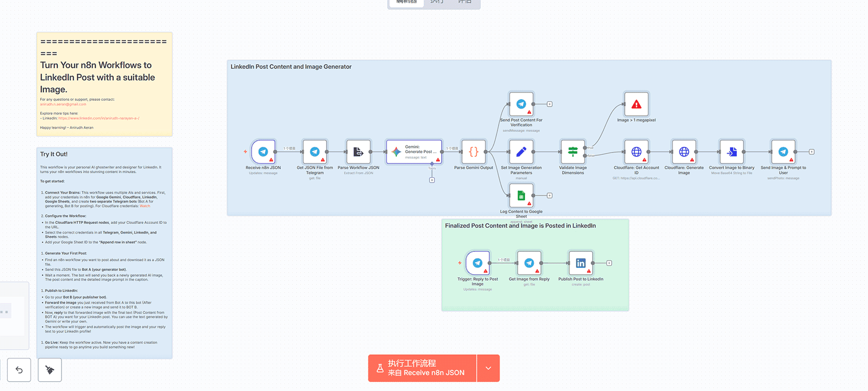The image size is (868, 391).
Task: Click the Parse Workflow JSON node icon
Action: [358, 152]
